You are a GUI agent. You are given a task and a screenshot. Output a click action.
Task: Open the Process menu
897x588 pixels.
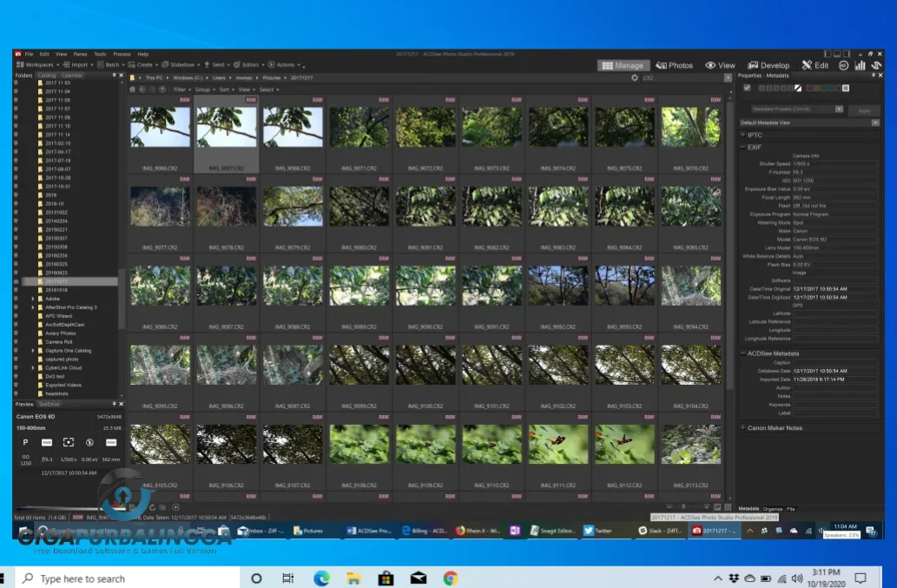pos(122,55)
